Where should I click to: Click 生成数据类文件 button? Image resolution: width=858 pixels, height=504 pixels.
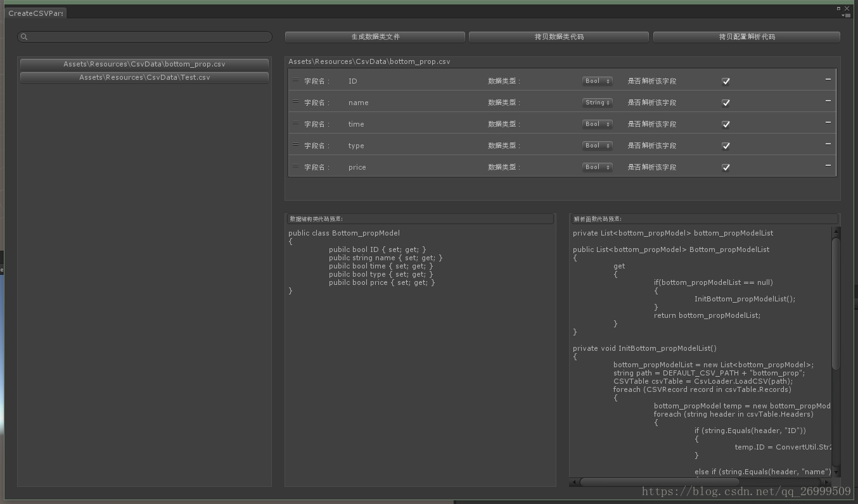pyautogui.click(x=375, y=37)
